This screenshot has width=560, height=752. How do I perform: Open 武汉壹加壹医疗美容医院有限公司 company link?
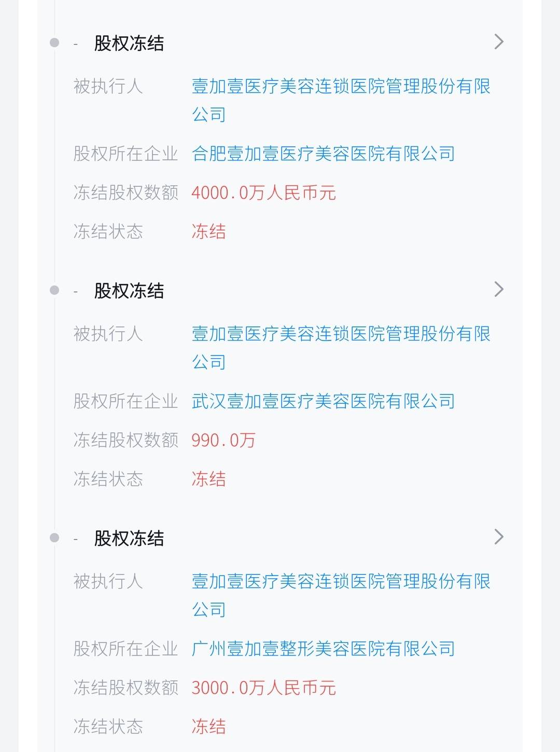(323, 401)
